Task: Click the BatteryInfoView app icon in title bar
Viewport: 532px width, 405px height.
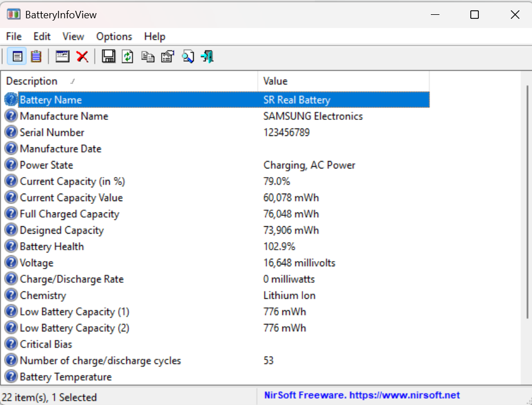Action: 14,14
